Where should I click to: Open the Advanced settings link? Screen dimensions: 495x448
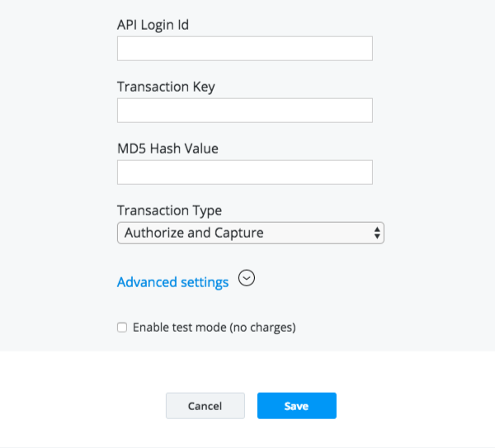coord(172,282)
